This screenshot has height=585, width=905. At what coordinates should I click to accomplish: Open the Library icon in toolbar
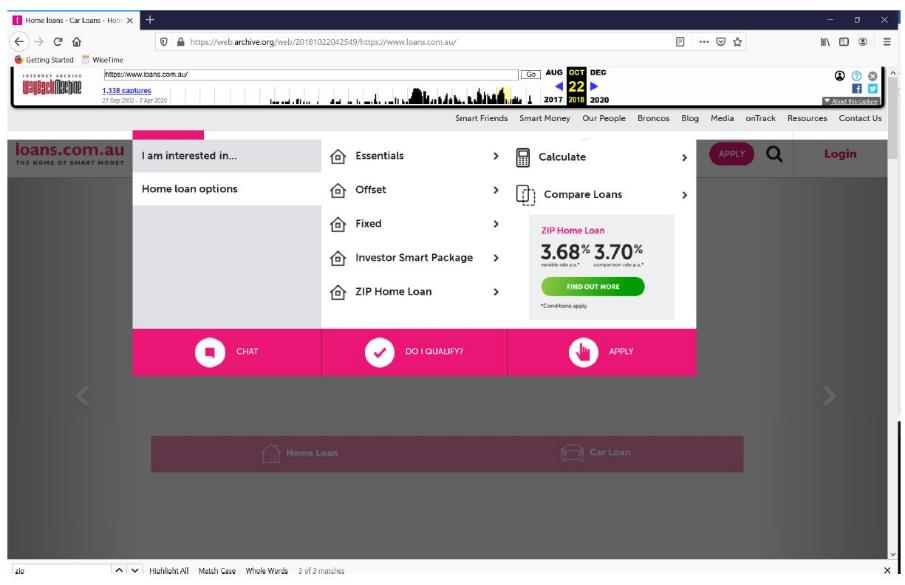(x=825, y=42)
